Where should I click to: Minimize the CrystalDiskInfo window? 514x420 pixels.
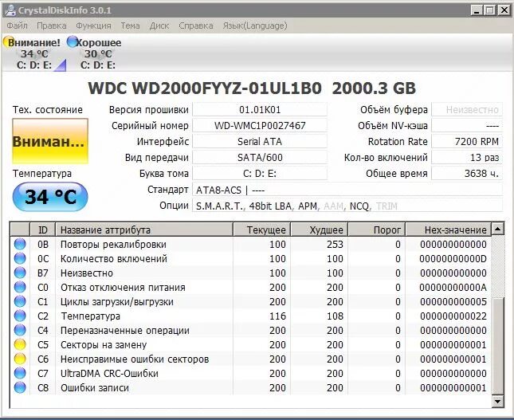tap(477, 10)
